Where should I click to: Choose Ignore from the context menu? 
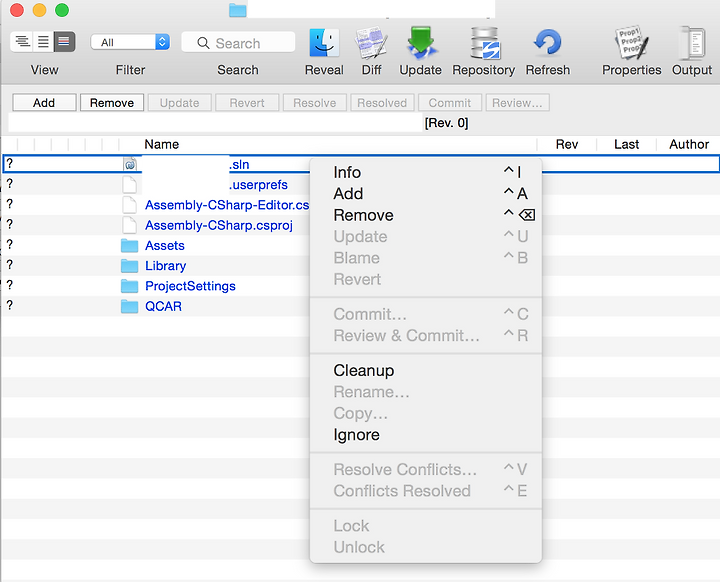tap(426, 435)
